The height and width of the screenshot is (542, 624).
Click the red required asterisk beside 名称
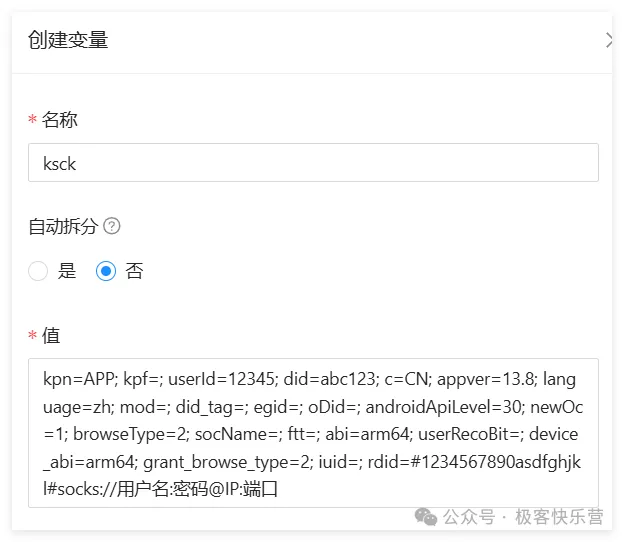[x=32, y=119]
